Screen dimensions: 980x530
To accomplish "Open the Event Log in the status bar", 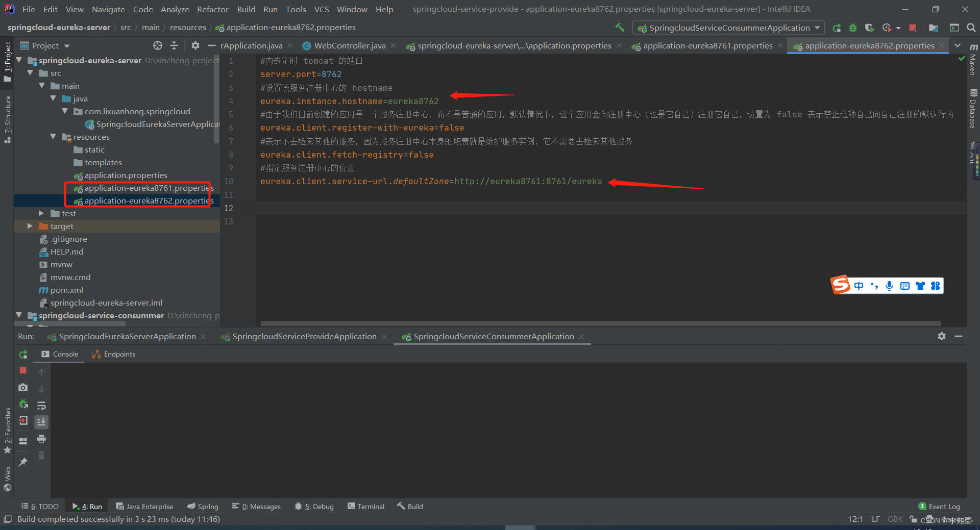I will [939, 507].
